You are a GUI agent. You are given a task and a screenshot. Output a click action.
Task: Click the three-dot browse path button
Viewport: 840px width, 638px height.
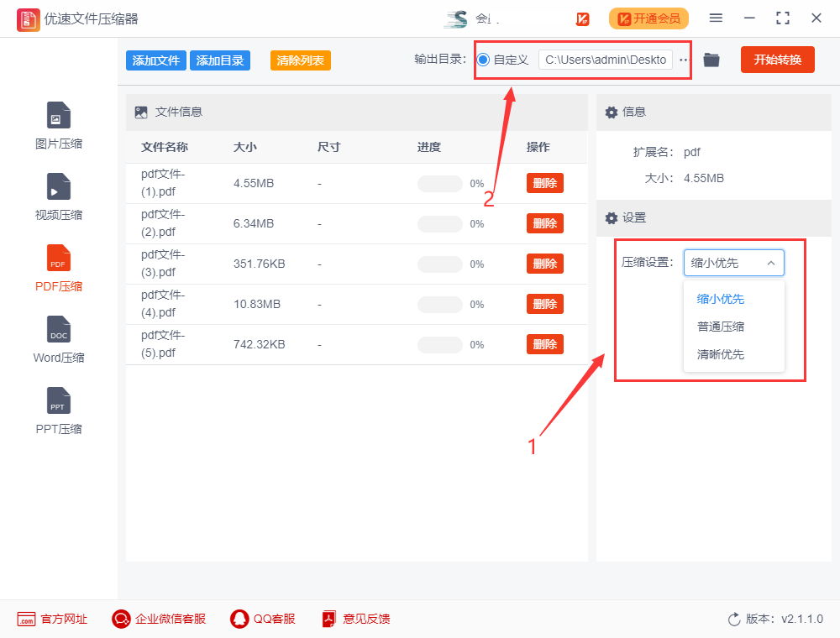pyautogui.click(x=683, y=60)
